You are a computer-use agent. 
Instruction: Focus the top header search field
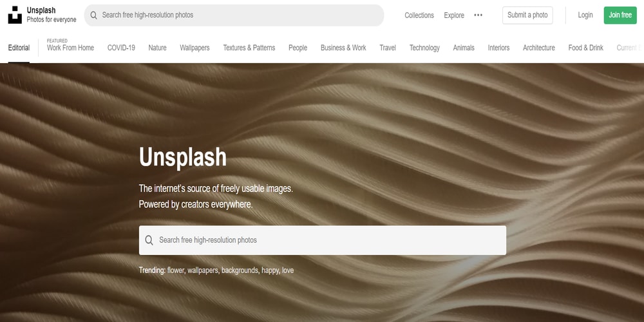click(x=234, y=15)
